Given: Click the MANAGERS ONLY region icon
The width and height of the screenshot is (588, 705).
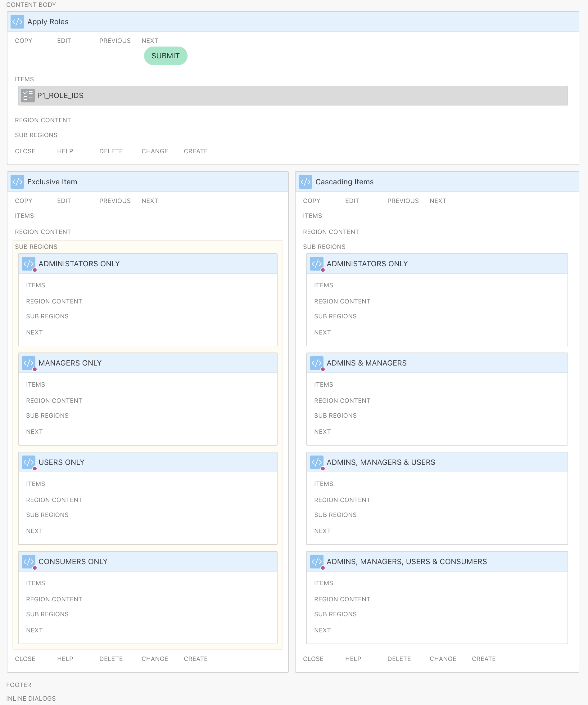Looking at the screenshot, I should click(x=29, y=363).
